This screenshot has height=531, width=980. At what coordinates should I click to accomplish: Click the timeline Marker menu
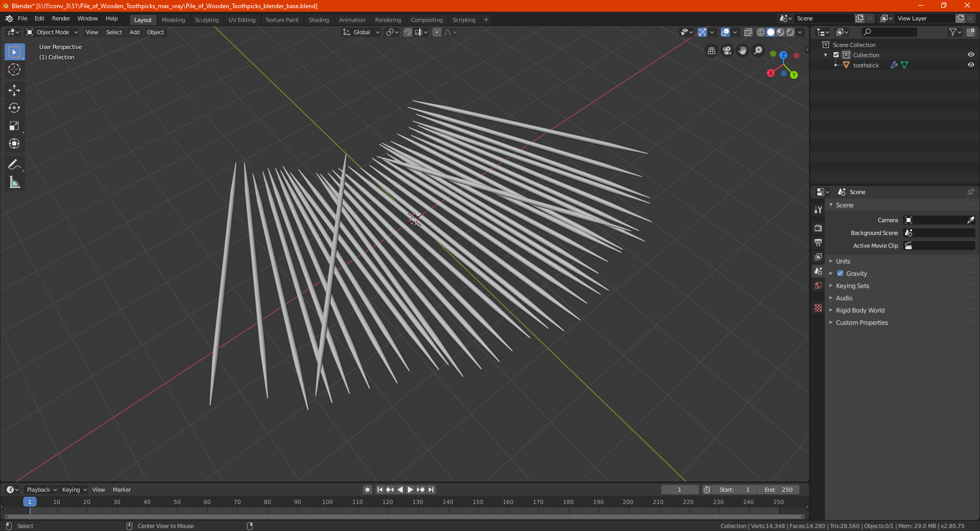[121, 490]
